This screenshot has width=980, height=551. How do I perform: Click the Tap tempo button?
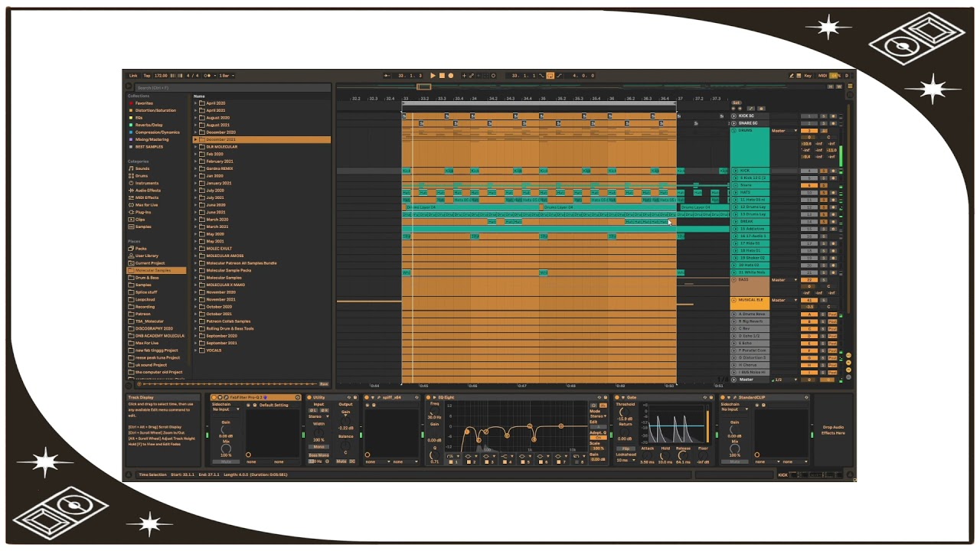point(147,76)
